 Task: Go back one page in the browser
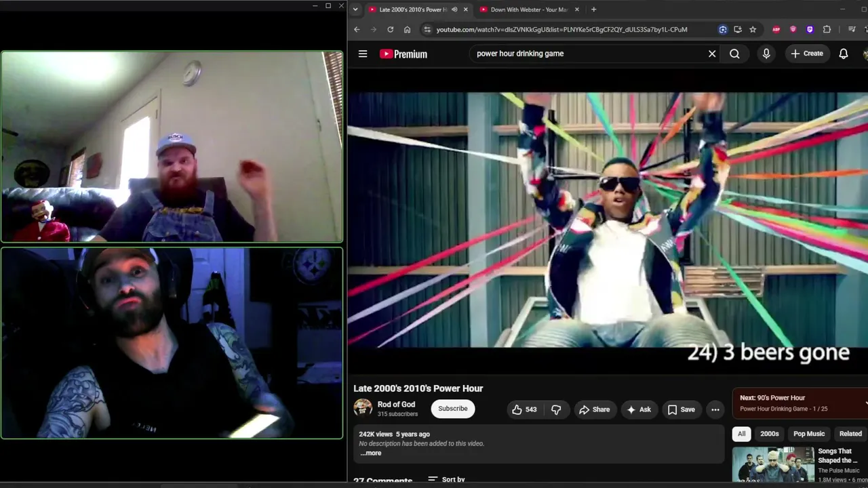357,29
